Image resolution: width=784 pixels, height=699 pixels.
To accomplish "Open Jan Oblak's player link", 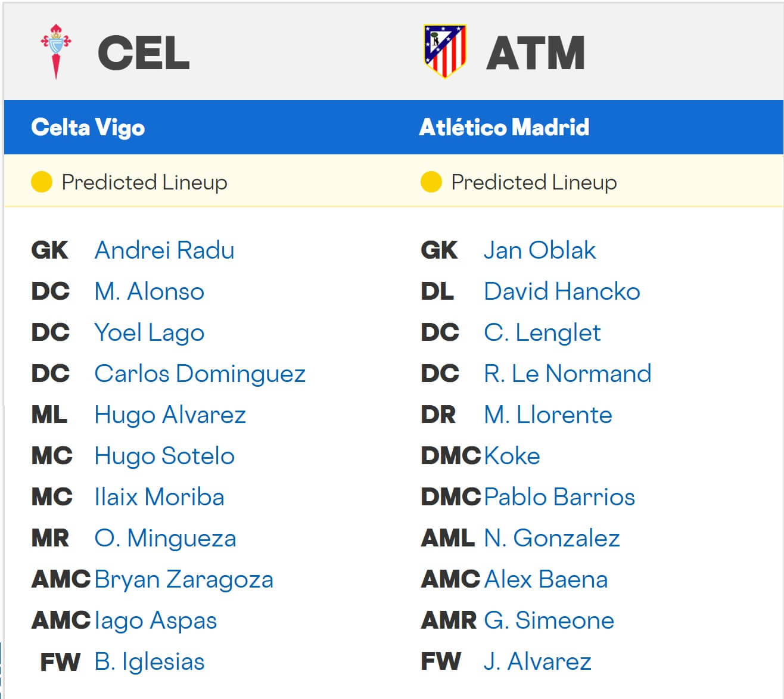I will tap(540, 250).
